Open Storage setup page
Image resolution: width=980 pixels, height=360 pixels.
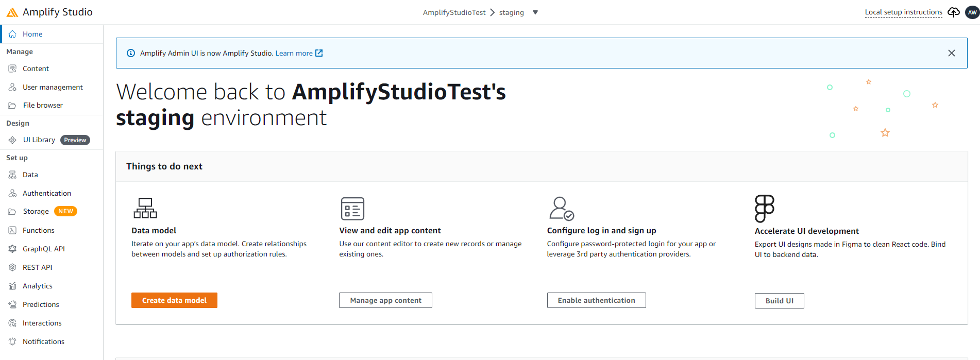coord(36,211)
